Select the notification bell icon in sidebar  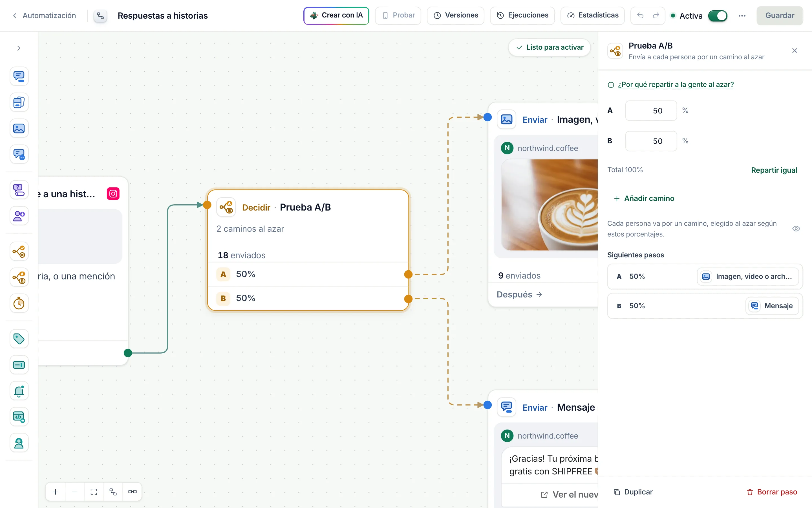(19, 391)
